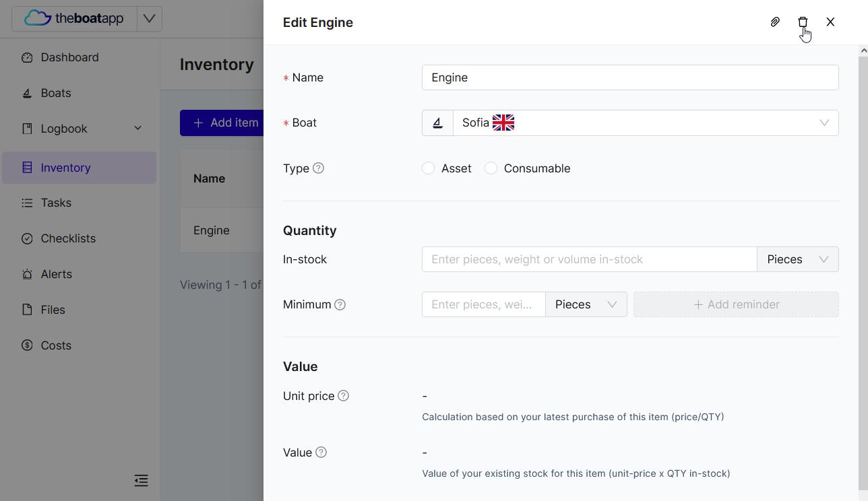
Task: Collapse the sidebar menu
Action: [141, 481]
